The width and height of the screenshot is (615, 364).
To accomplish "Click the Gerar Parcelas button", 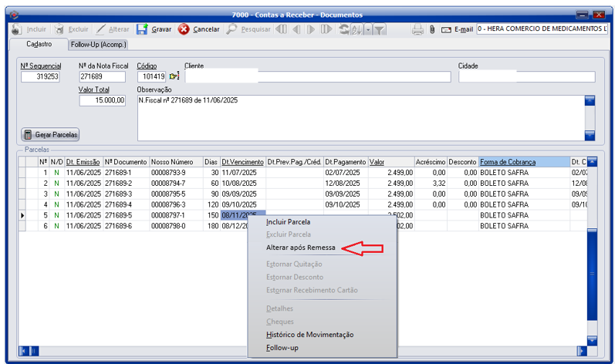I will click(x=51, y=134).
